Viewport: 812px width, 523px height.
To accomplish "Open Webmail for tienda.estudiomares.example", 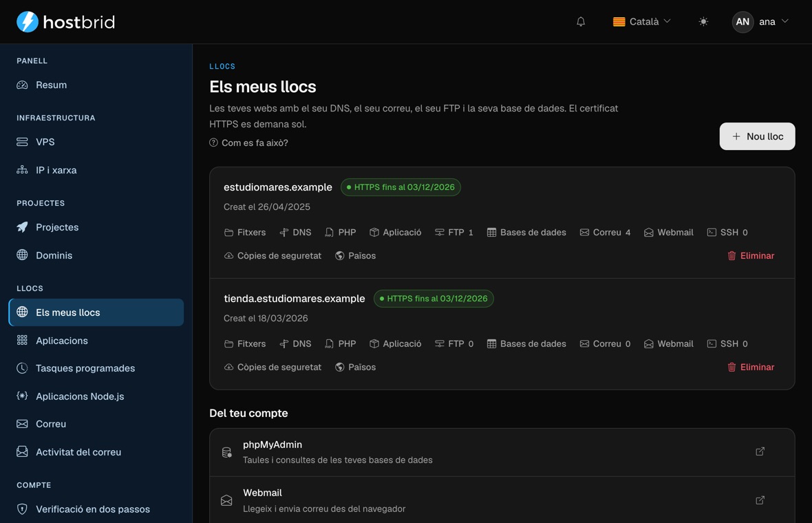I will click(669, 344).
